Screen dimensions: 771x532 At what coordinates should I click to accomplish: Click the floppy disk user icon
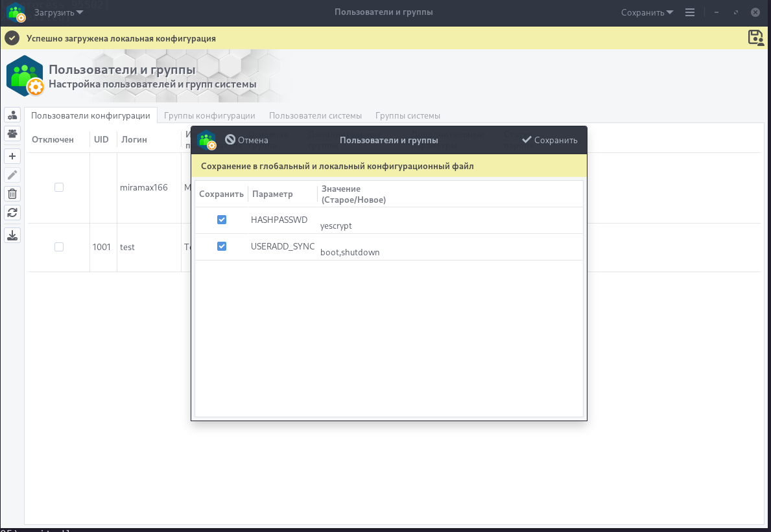pos(755,38)
